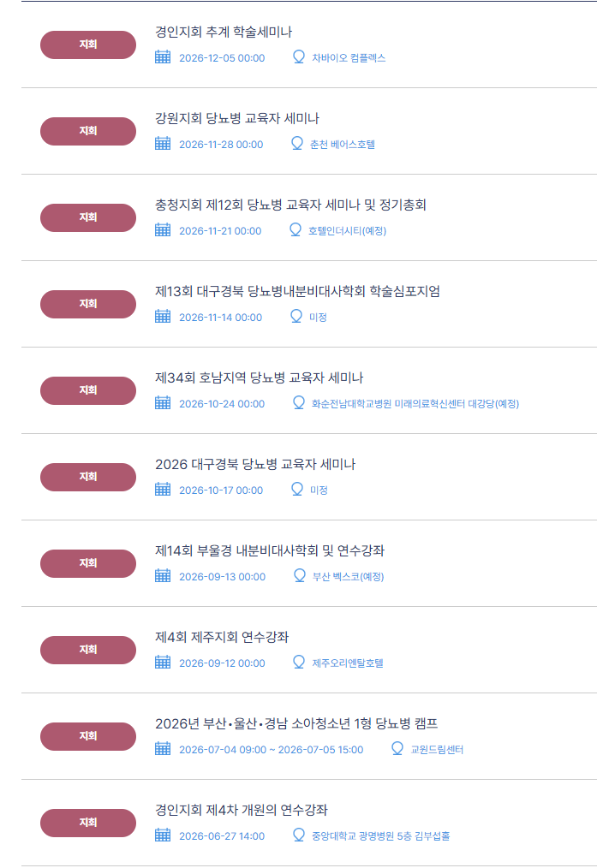
Task: Click calendar icon for 경인지회 추계 학술세미나
Action: [x=163, y=57]
